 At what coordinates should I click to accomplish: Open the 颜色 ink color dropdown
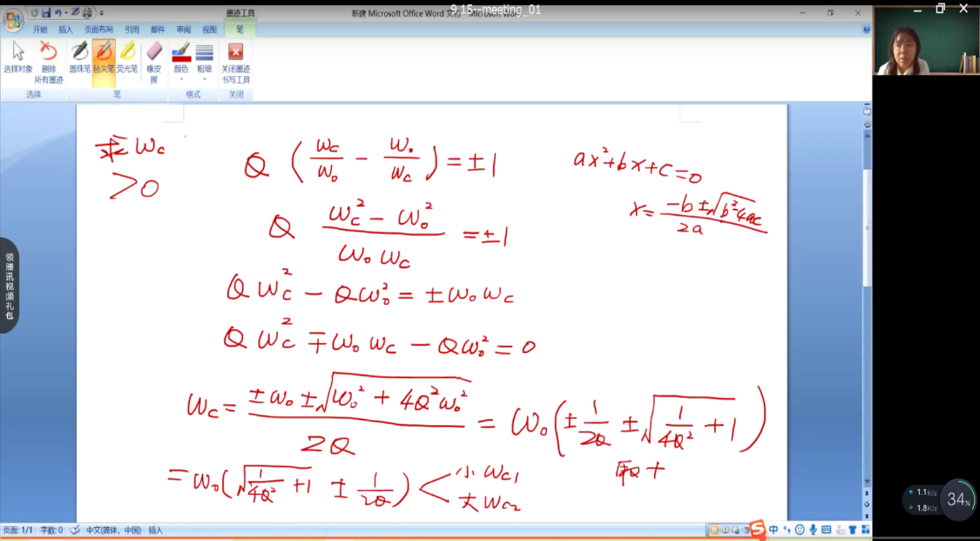[181, 63]
